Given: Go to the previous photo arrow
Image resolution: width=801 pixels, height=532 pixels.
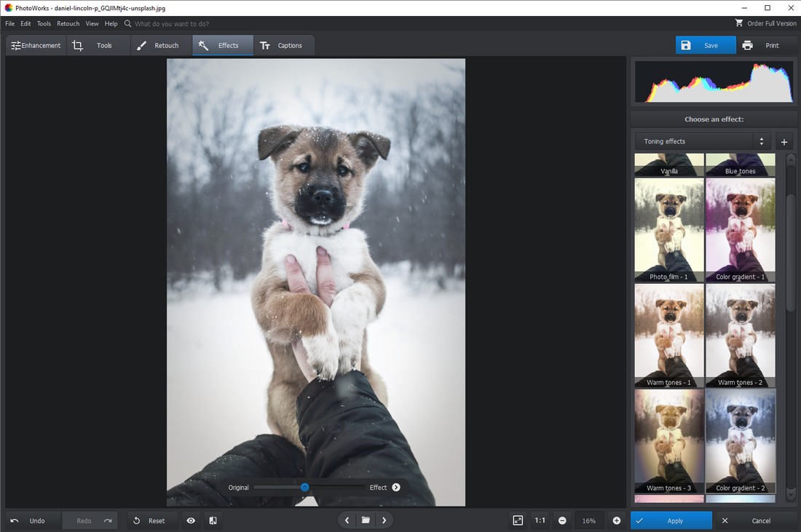Looking at the screenshot, I should 347,520.
